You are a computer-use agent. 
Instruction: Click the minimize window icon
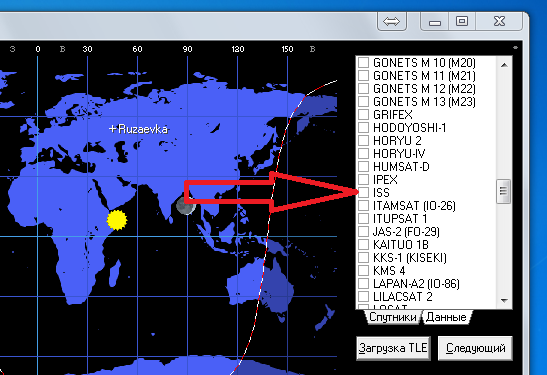(435, 22)
